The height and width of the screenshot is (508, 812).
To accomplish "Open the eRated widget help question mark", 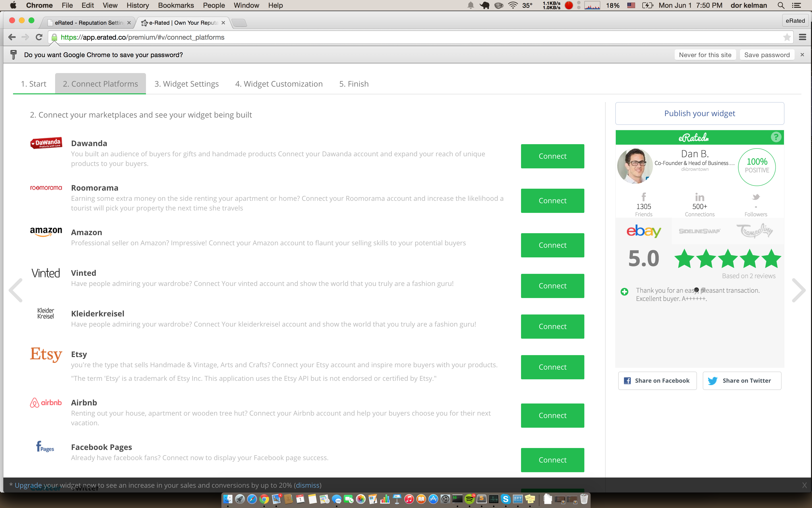I will pos(776,137).
